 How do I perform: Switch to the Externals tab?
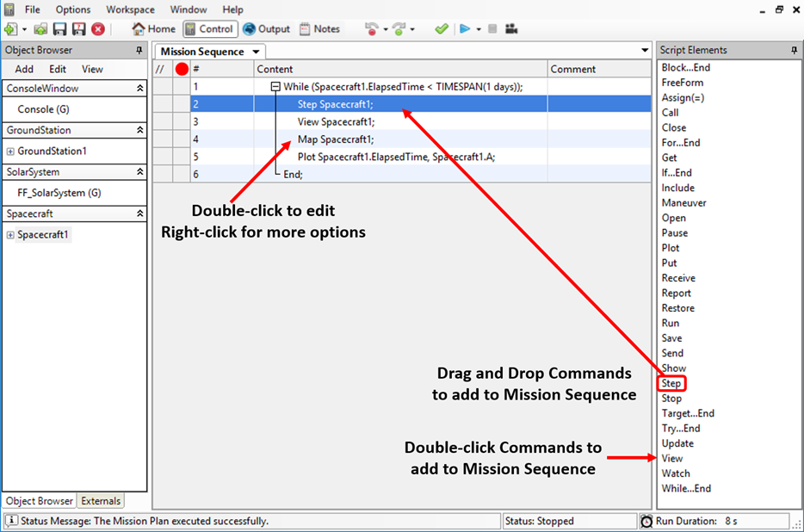pos(101,501)
